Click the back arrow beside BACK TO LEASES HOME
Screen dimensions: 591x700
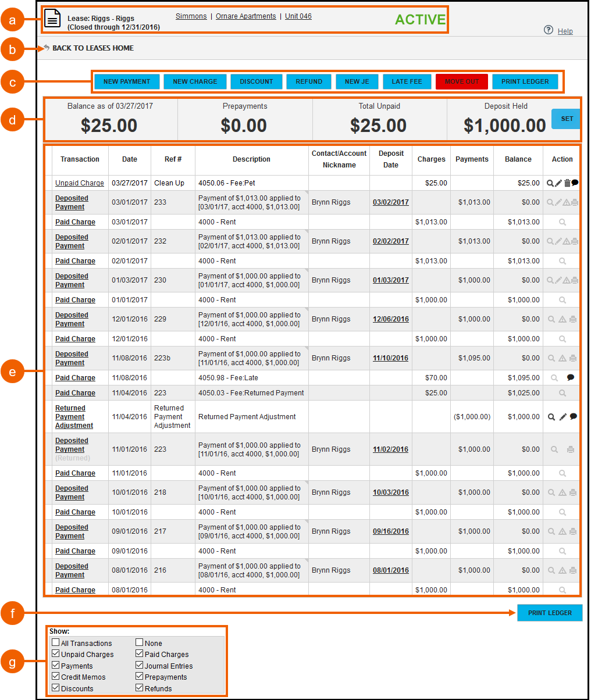click(45, 48)
